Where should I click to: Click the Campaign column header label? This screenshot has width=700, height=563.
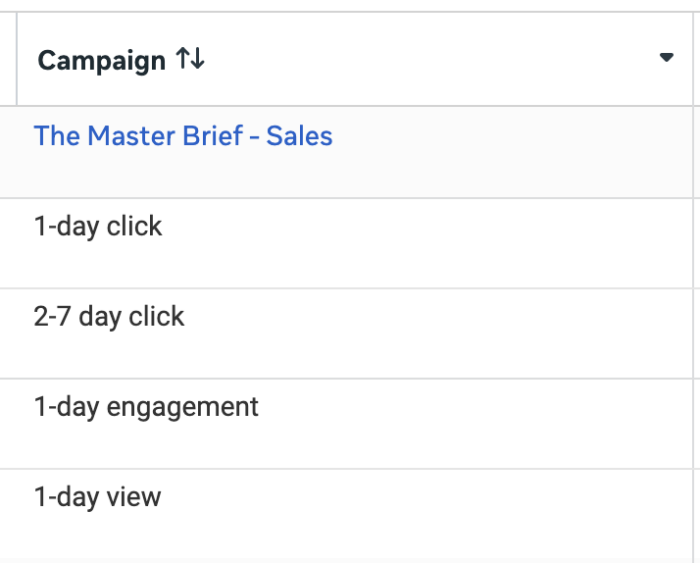[x=102, y=61]
